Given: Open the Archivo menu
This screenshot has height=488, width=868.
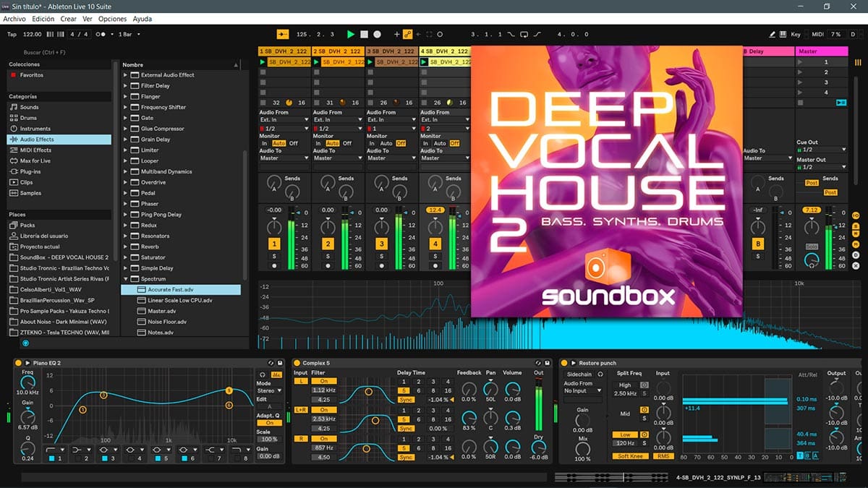Looking at the screenshot, I should [x=14, y=19].
